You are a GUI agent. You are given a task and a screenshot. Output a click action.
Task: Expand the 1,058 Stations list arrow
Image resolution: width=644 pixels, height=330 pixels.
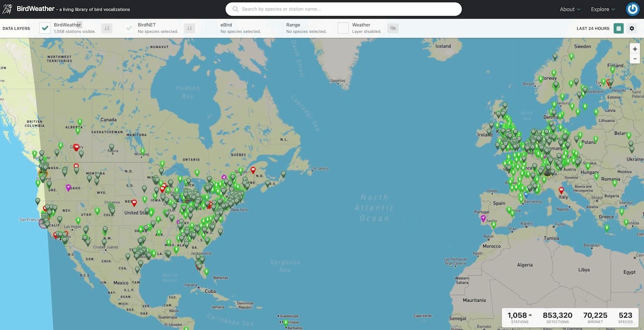pos(530,315)
